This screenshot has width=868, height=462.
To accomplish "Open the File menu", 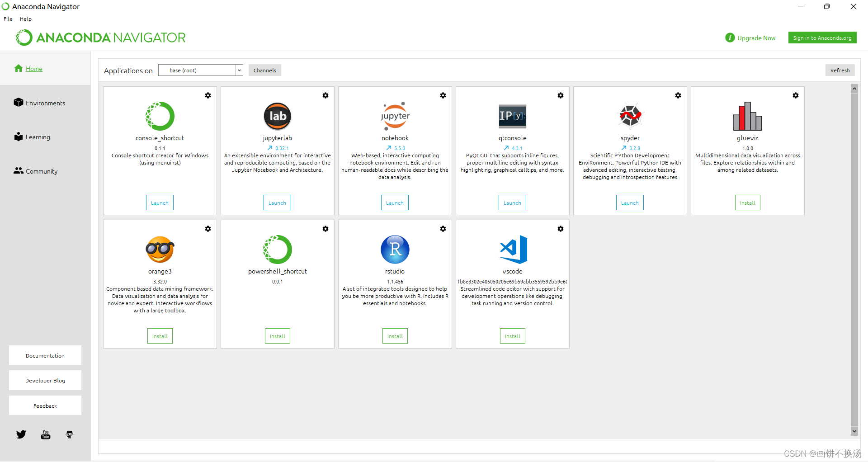I will point(8,19).
